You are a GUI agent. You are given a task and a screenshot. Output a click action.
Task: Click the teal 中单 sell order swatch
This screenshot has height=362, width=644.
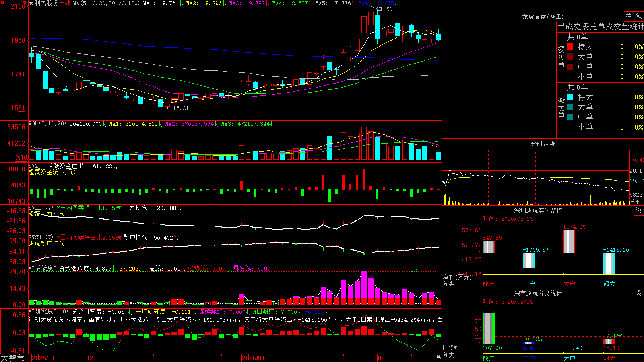[x=570, y=117]
